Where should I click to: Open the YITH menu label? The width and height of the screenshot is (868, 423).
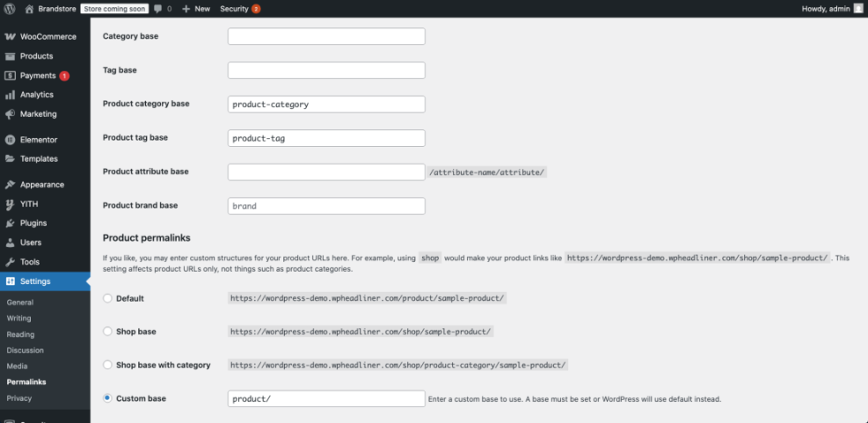point(29,204)
